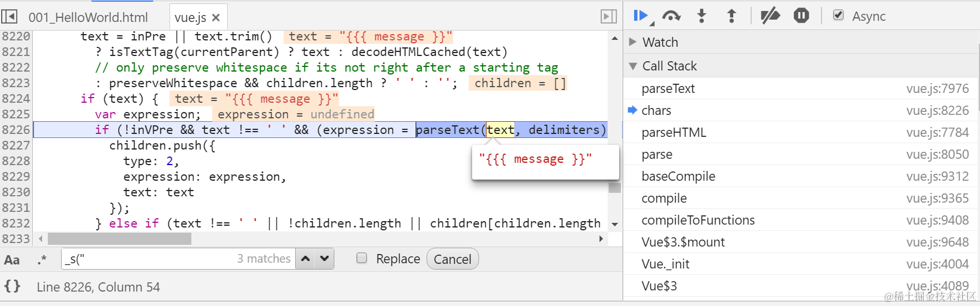Toggle pause on exceptions
Screen dimensions: 980x306
(801, 16)
